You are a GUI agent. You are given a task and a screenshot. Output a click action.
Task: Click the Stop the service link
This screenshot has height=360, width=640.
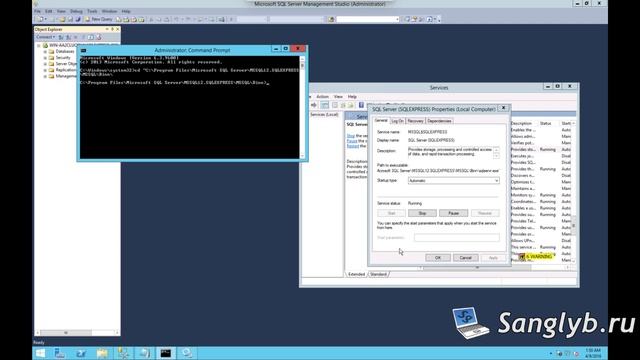click(x=351, y=136)
